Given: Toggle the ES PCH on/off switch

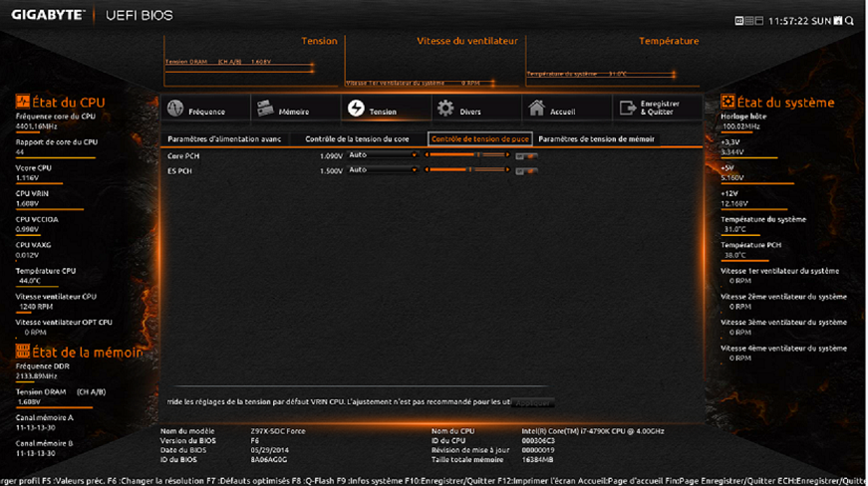Looking at the screenshot, I should (526, 171).
